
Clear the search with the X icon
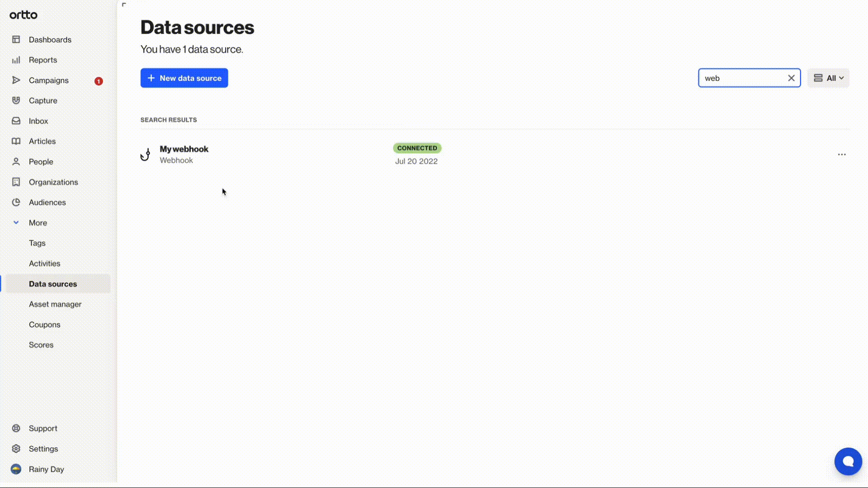tap(791, 78)
